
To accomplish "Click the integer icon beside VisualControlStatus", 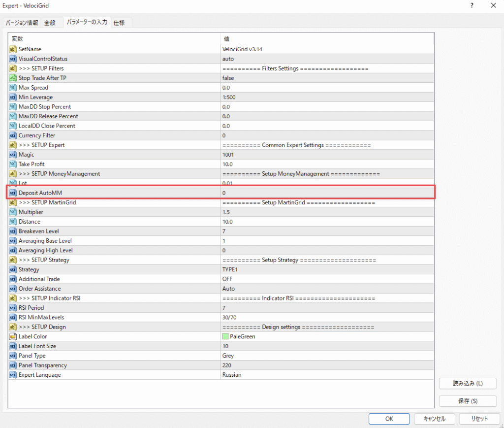I will (x=12, y=59).
